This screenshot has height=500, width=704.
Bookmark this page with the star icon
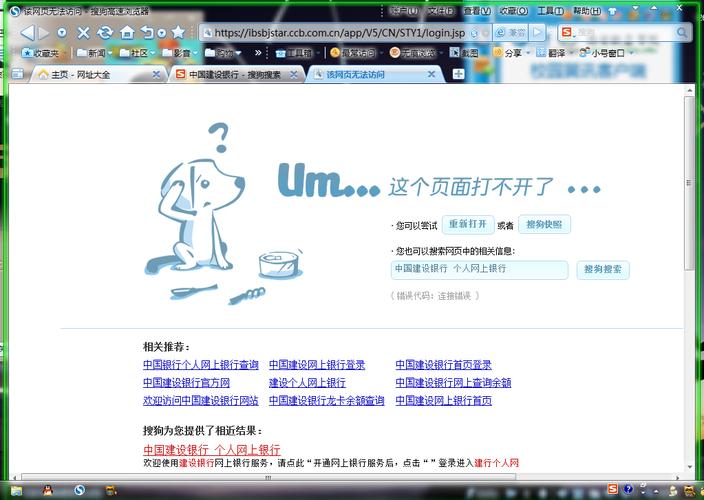[178, 32]
